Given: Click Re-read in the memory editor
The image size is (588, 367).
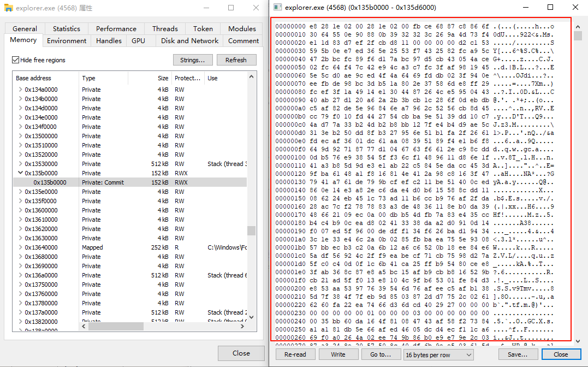Looking at the screenshot, I should [x=295, y=354].
